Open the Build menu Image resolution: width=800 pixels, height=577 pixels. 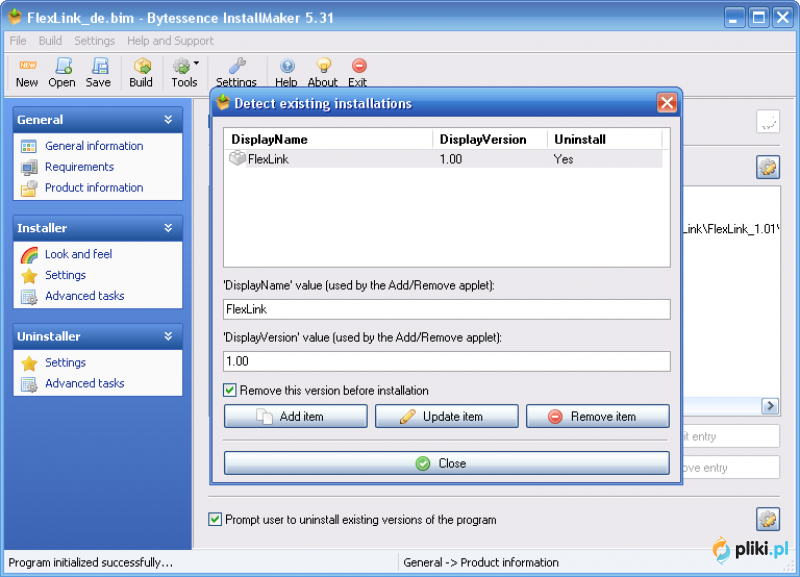pyautogui.click(x=51, y=41)
